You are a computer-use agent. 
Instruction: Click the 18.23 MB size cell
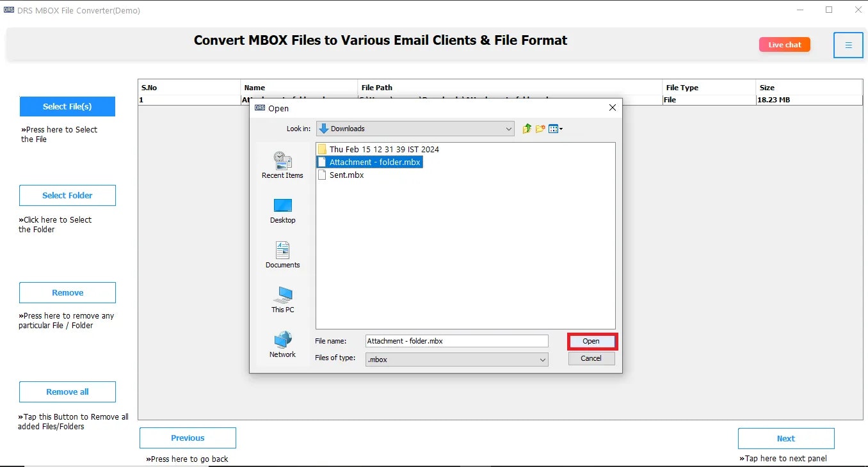[x=809, y=100]
